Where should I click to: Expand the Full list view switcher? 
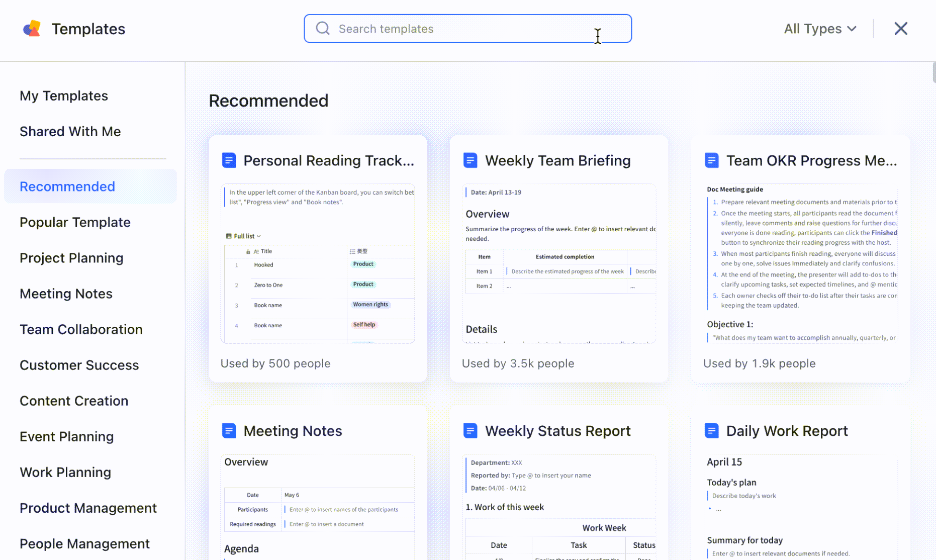tap(244, 236)
